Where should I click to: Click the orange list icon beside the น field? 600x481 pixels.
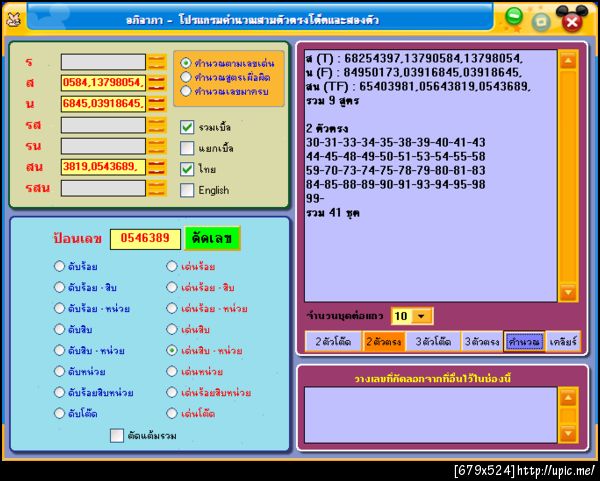point(157,104)
